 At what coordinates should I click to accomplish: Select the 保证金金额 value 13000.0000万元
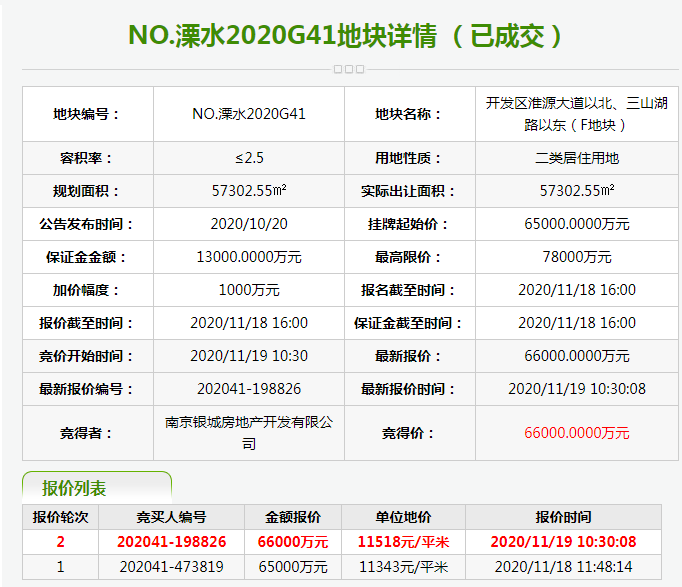click(x=249, y=257)
